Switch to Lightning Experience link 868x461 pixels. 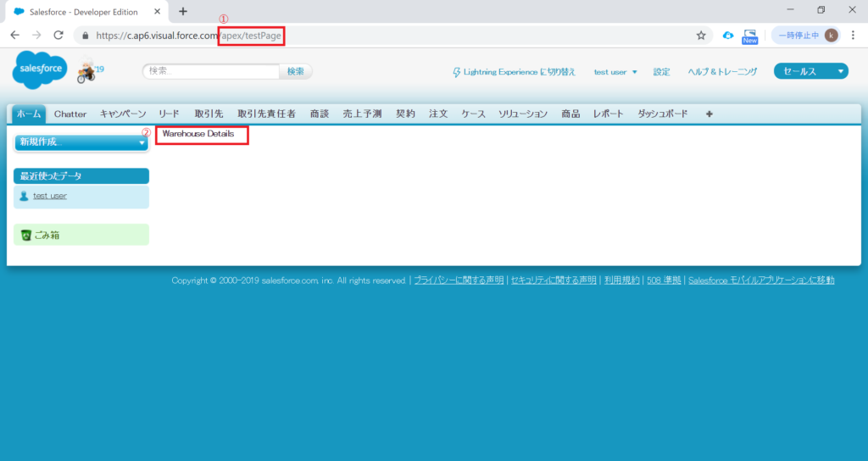[x=514, y=72]
